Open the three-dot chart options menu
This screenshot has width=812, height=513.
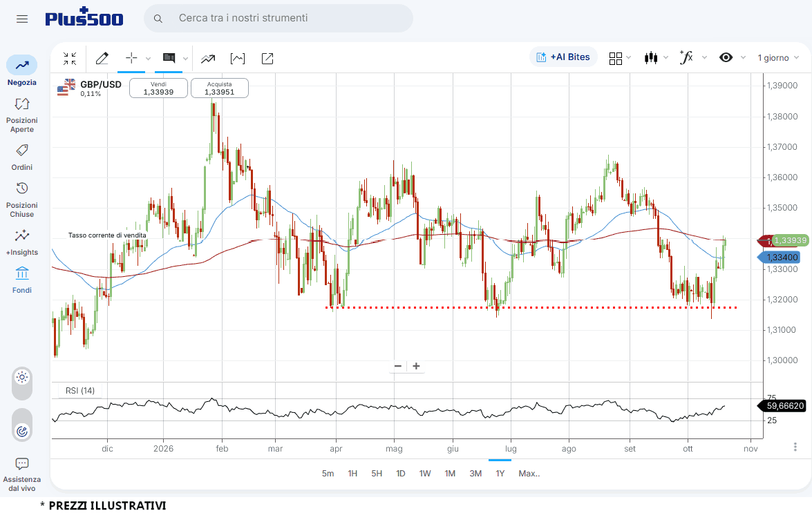click(795, 447)
